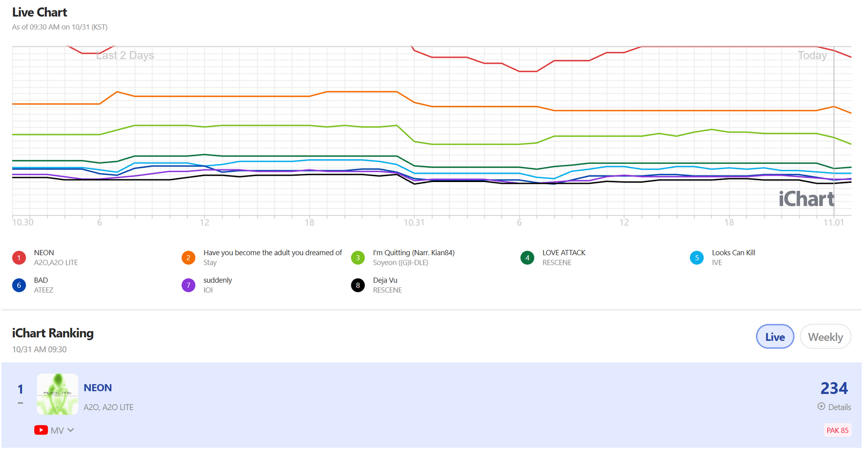Click the plus icon beside Details
The height and width of the screenshot is (449, 868).
(821, 407)
